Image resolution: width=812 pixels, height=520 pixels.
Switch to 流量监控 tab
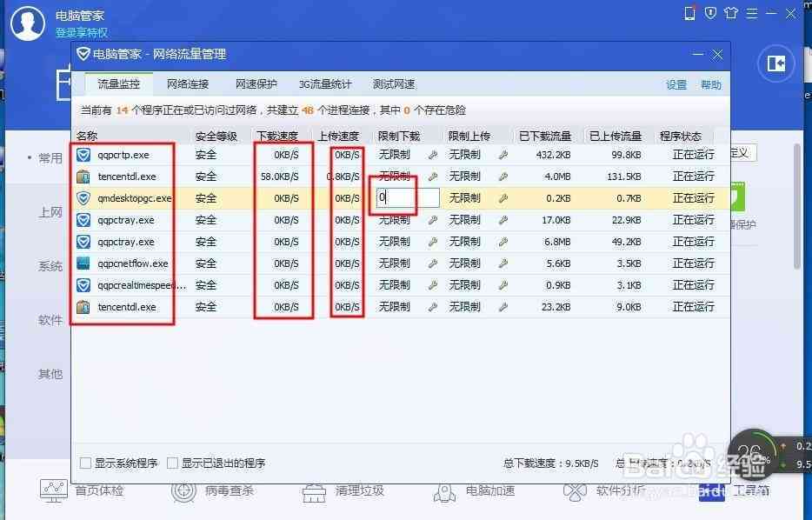coord(118,83)
